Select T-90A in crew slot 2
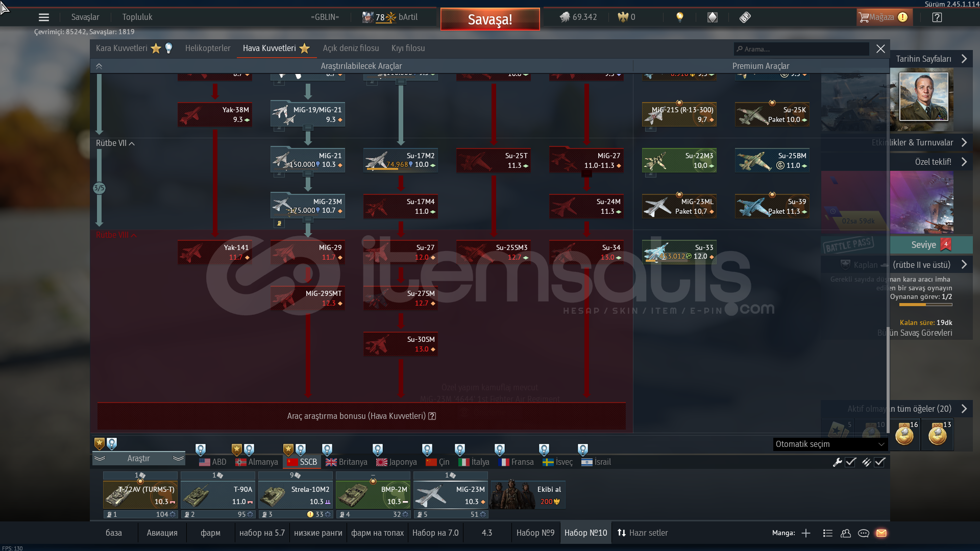Viewport: 980px width, 551px height. click(x=218, y=494)
